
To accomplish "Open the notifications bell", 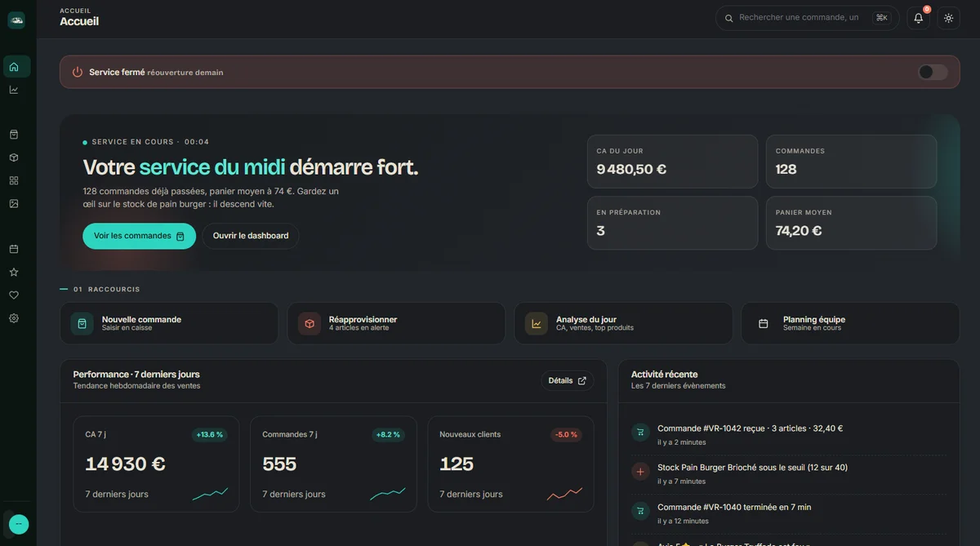I will click(919, 18).
